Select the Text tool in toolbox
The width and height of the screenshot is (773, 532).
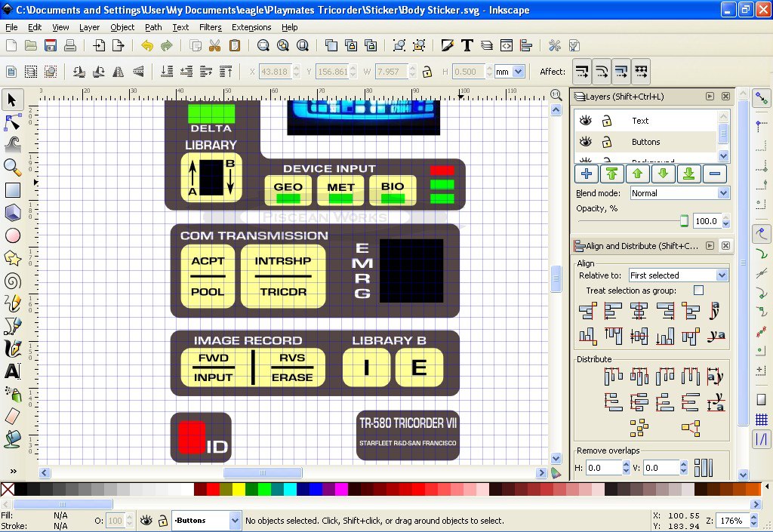(12, 371)
